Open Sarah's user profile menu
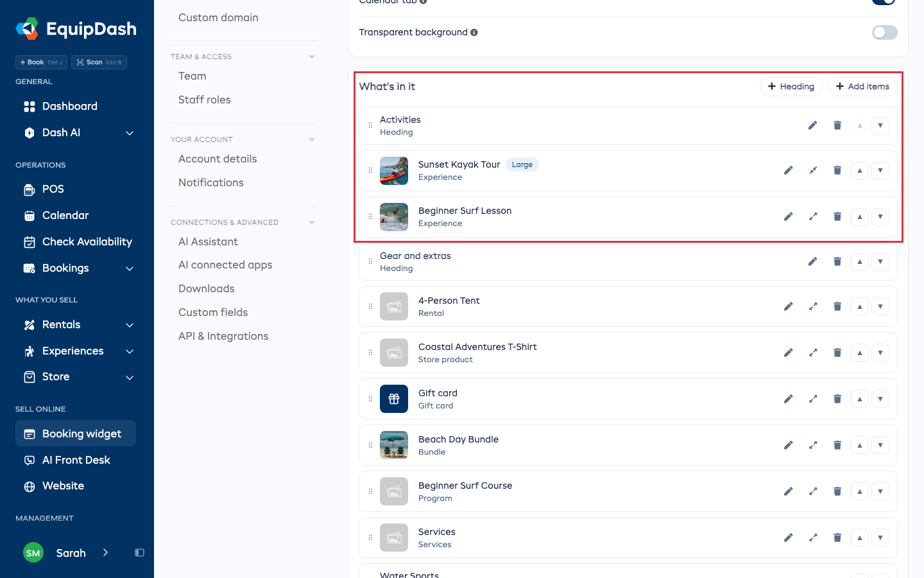Viewport: 924px width, 578px height. point(65,553)
